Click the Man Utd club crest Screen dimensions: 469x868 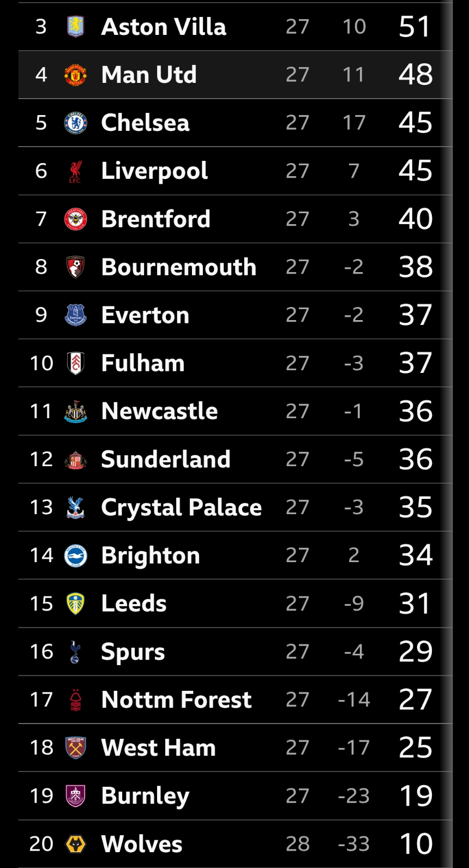[x=75, y=75]
